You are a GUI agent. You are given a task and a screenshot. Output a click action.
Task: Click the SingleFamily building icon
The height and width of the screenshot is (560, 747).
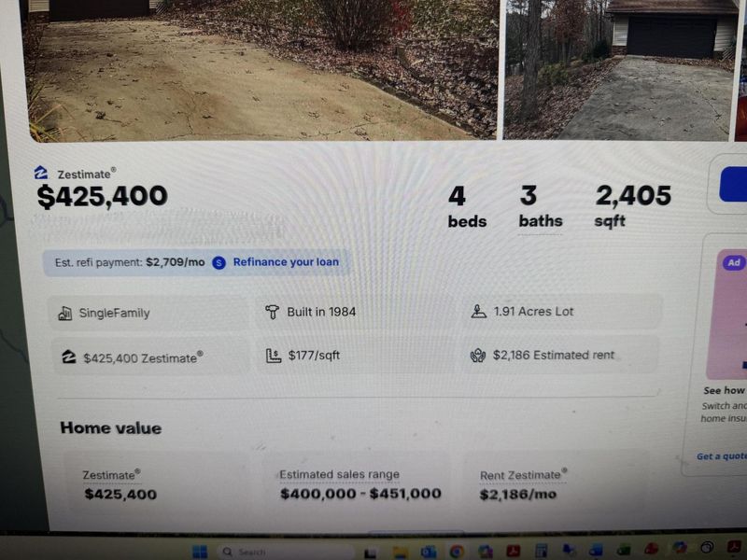click(64, 314)
